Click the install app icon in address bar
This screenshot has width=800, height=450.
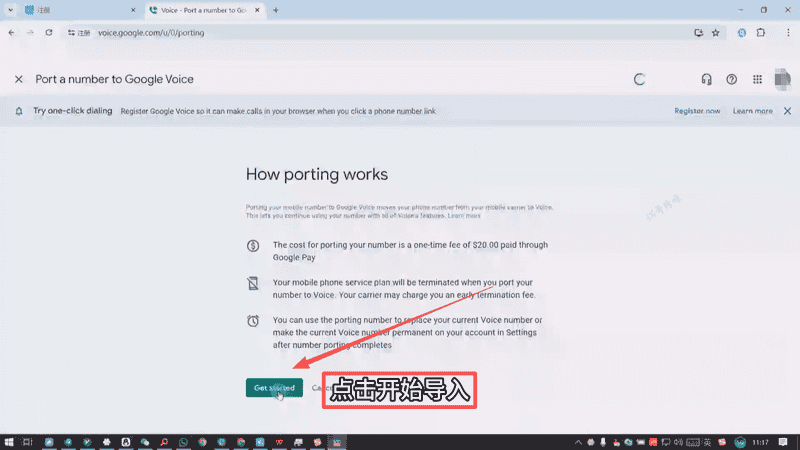698,33
